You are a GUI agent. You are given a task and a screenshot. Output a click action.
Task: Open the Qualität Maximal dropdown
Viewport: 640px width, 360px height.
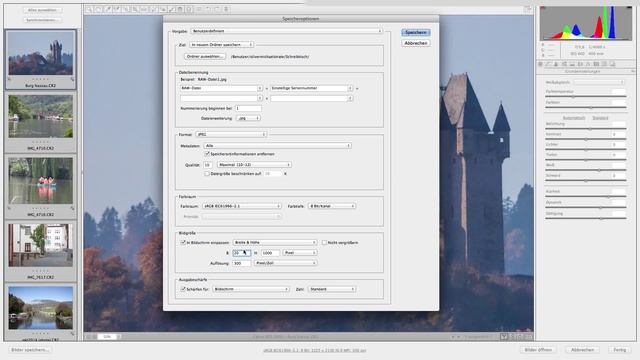point(254,165)
